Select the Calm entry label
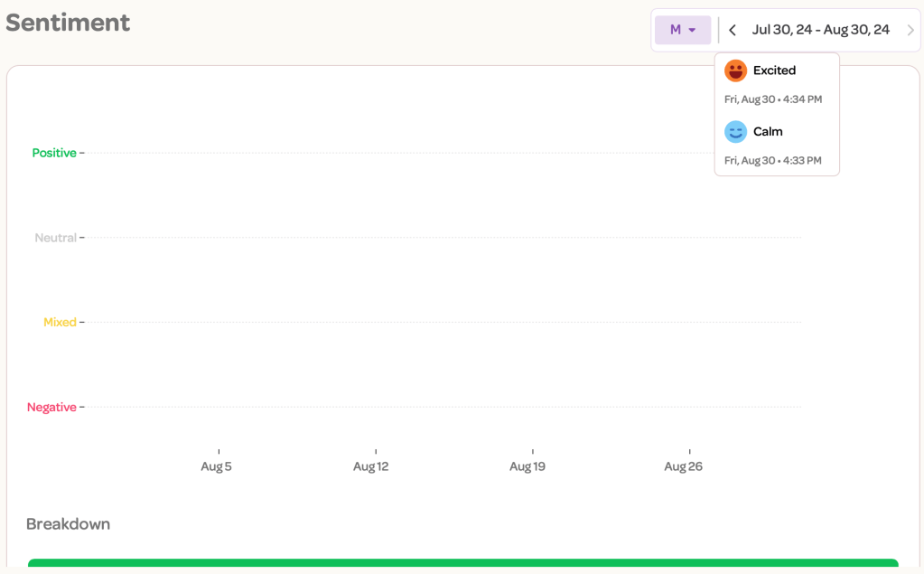 point(768,132)
